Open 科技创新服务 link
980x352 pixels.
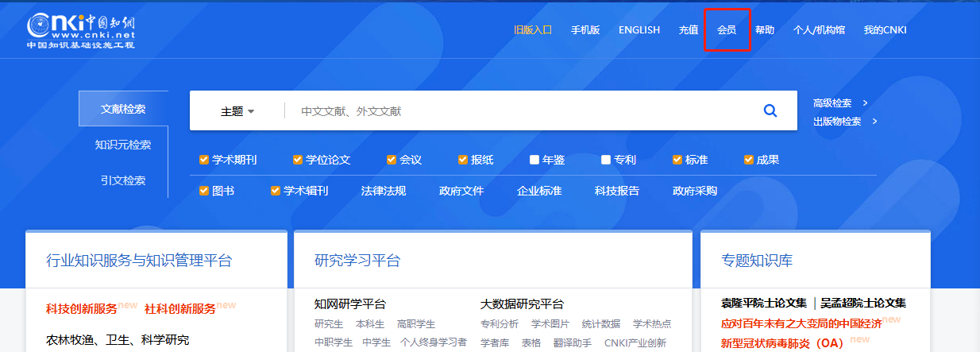81,308
